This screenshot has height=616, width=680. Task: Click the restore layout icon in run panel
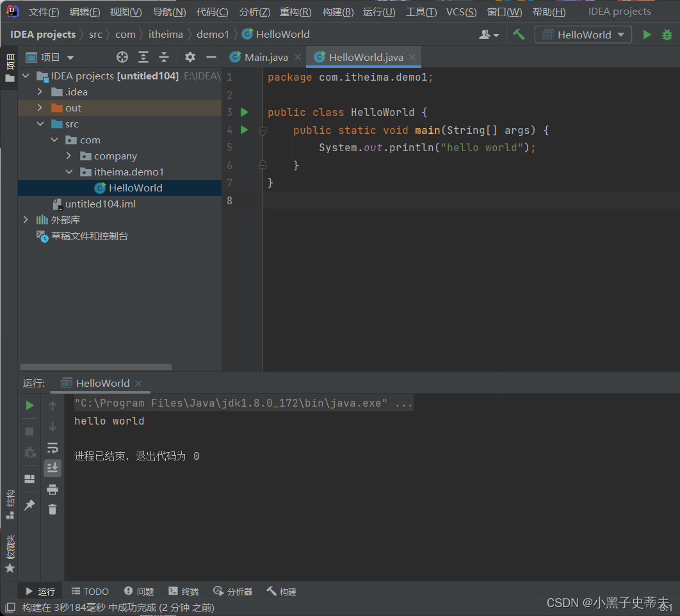(29, 478)
